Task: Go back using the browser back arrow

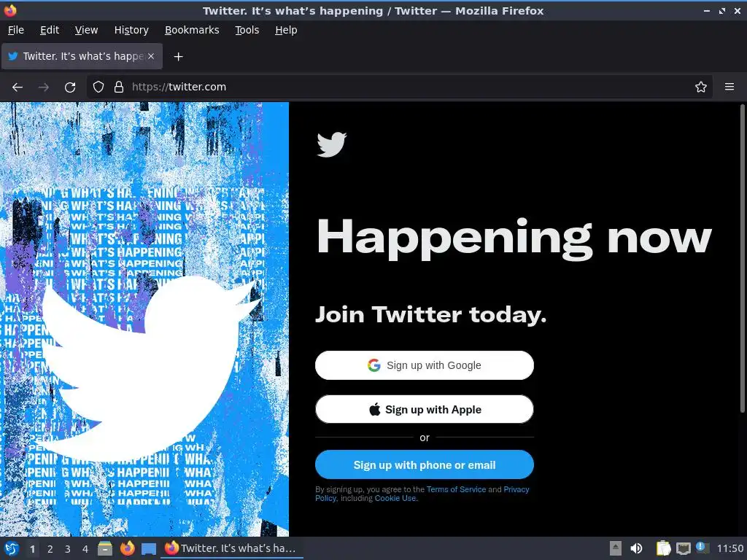Action: coord(18,87)
